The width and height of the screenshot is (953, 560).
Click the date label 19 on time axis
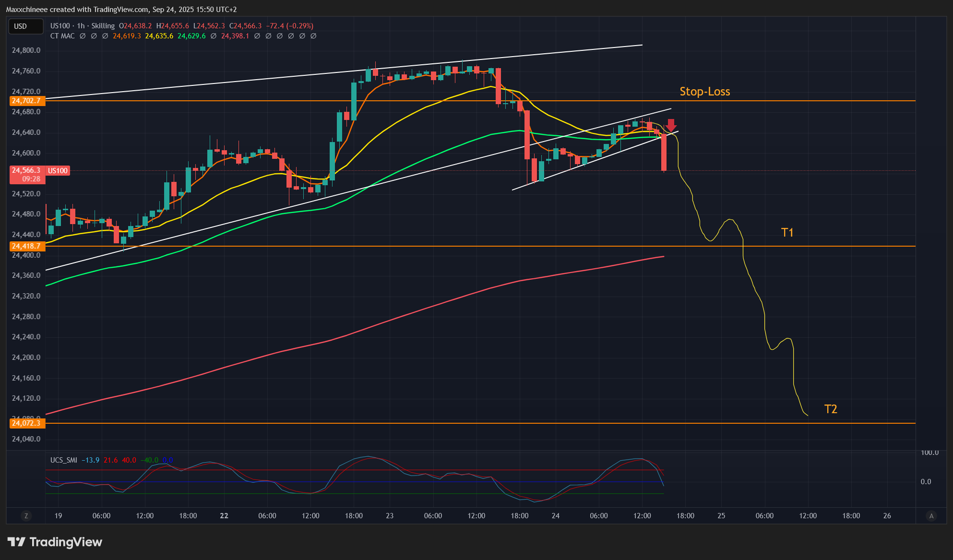58,516
